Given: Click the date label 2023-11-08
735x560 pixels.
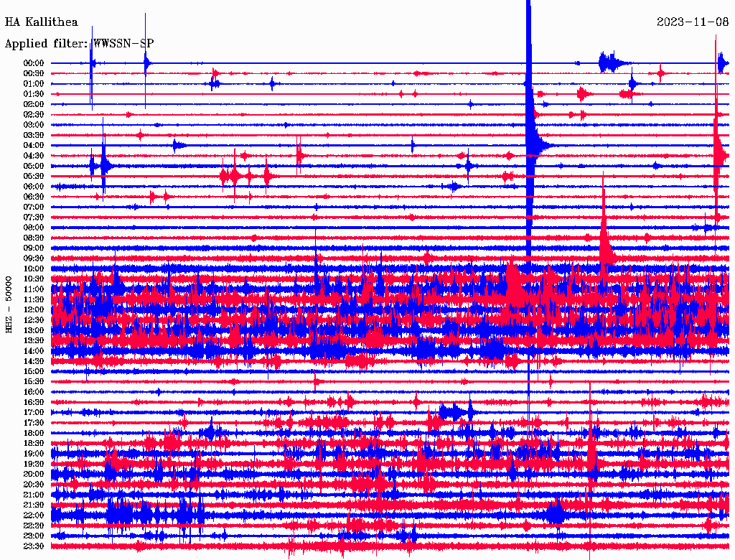Looking at the screenshot, I should [693, 22].
